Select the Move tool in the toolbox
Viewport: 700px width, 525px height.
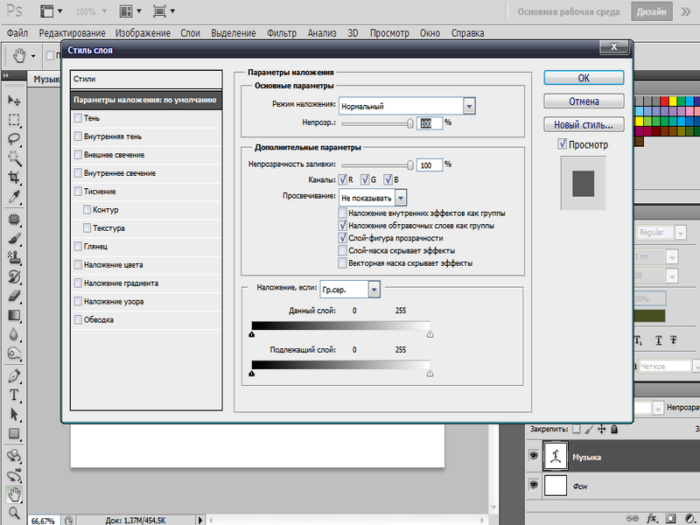coord(14,100)
